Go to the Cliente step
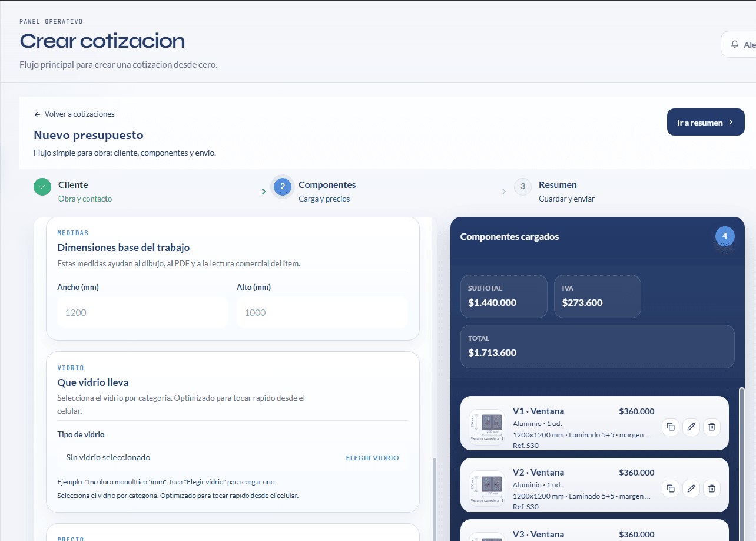The width and height of the screenshot is (756, 541). point(73,185)
